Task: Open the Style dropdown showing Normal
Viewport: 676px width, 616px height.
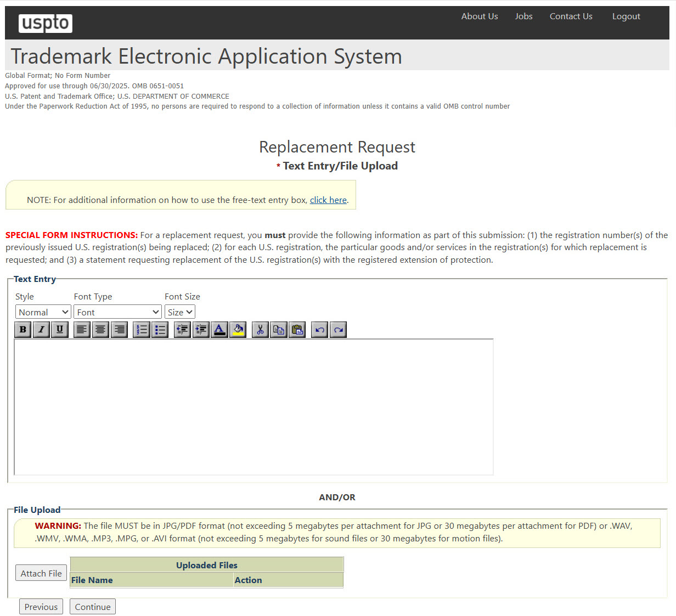Action: tap(43, 312)
